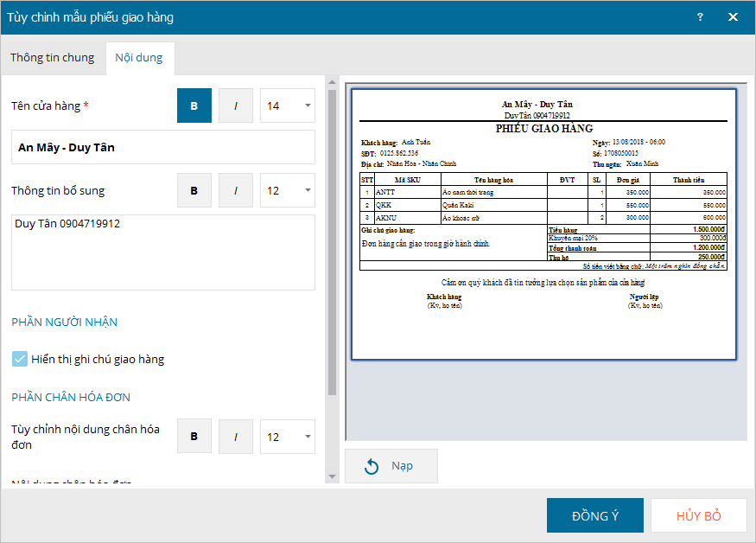Select the 'Nội dung' tab
The width and height of the screenshot is (756, 543).
pyautogui.click(x=140, y=58)
